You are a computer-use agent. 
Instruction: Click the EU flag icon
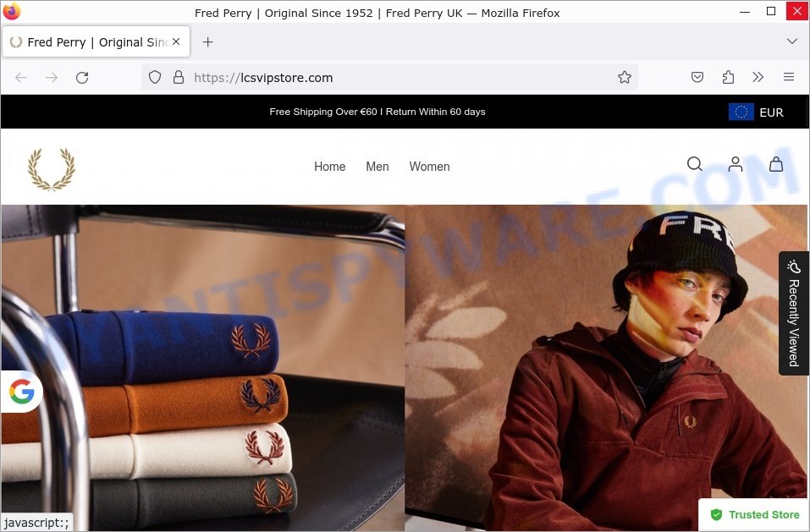point(741,112)
